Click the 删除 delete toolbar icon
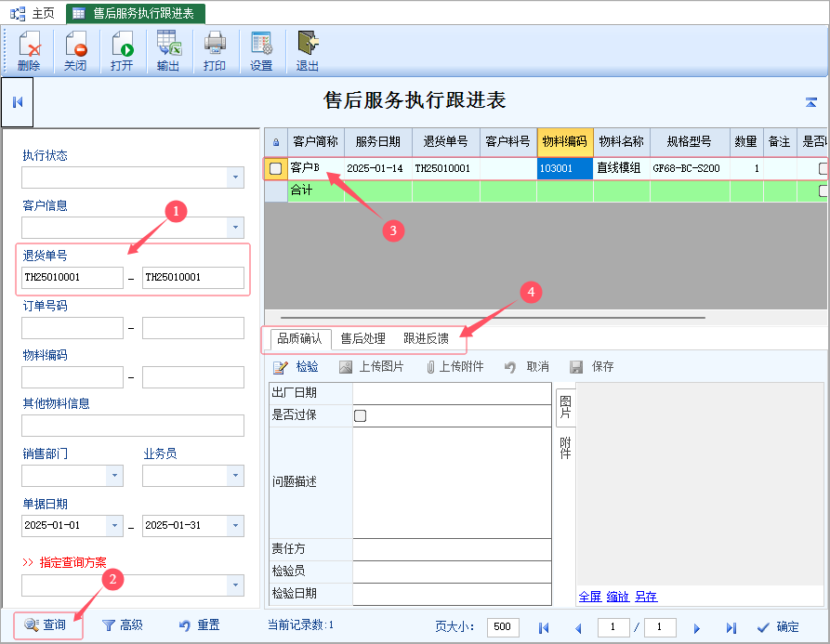The height and width of the screenshot is (644, 830). coord(29,51)
